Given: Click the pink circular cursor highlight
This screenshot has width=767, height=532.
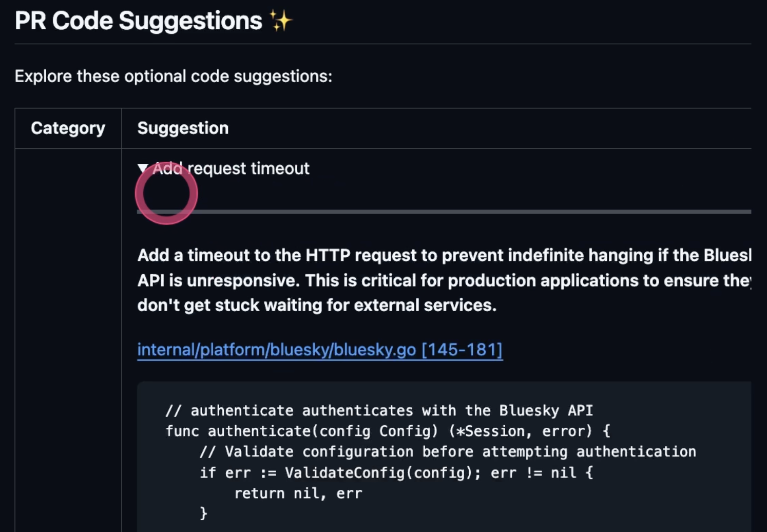Looking at the screenshot, I should (166, 193).
